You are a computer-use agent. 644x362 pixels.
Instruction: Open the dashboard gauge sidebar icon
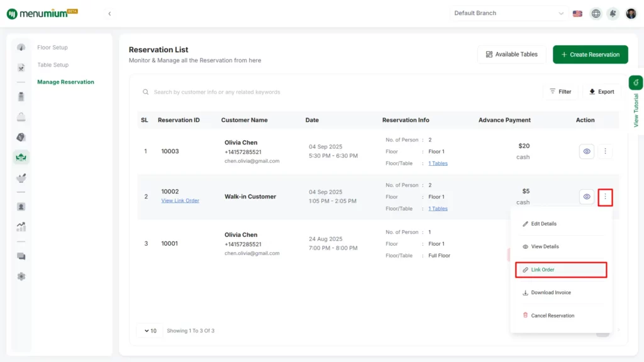[x=21, y=48]
